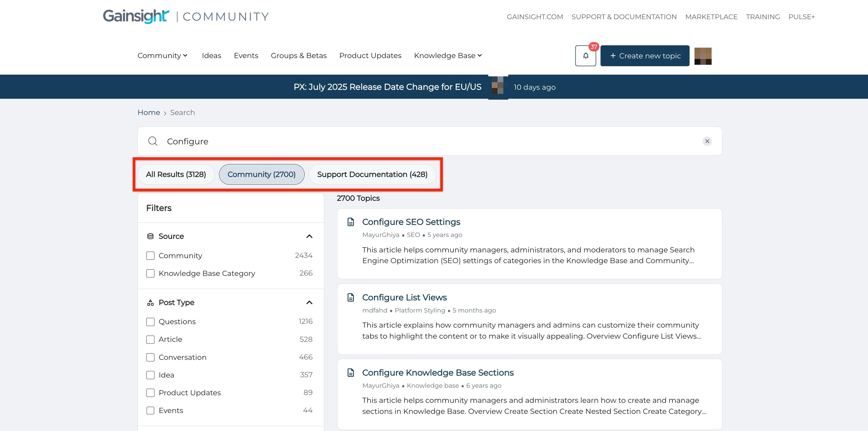The width and height of the screenshot is (868, 431).
Task: Check the Product Updates filter
Action: pos(150,393)
